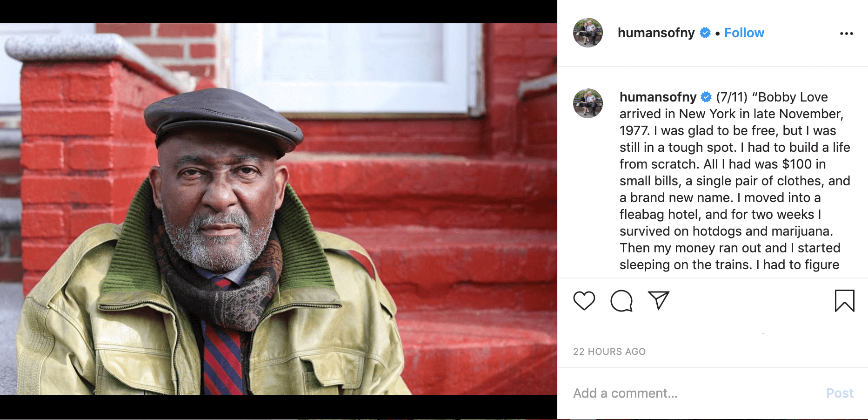This screenshot has width=868, height=420.
Task: Focus the Add a comment field
Action: pyautogui.click(x=693, y=393)
